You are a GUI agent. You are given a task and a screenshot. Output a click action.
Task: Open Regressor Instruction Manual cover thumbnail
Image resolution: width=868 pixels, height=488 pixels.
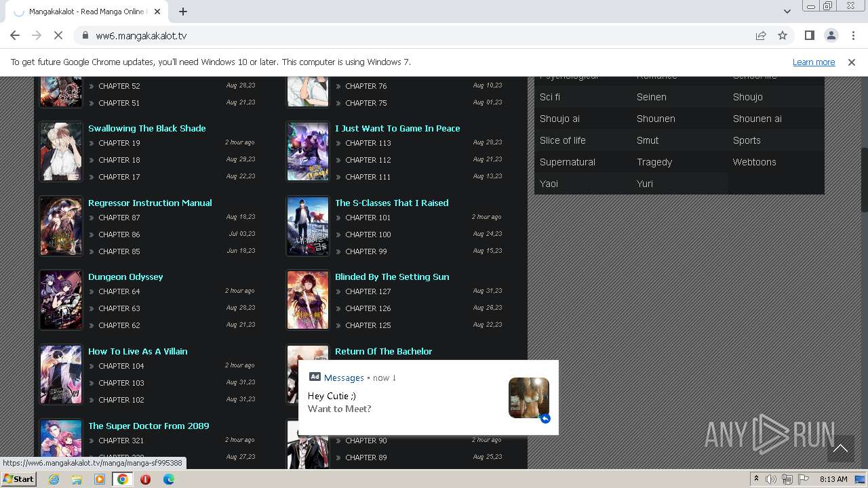pos(61,226)
